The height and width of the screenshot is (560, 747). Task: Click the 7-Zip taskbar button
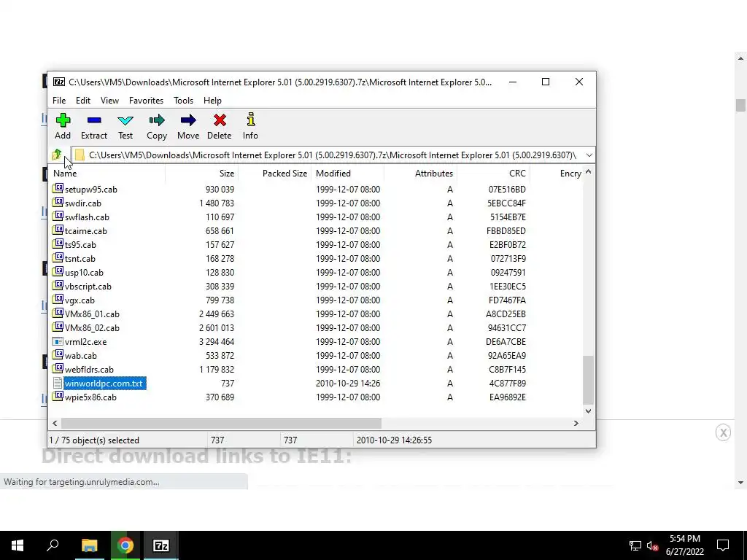pyautogui.click(x=160, y=545)
